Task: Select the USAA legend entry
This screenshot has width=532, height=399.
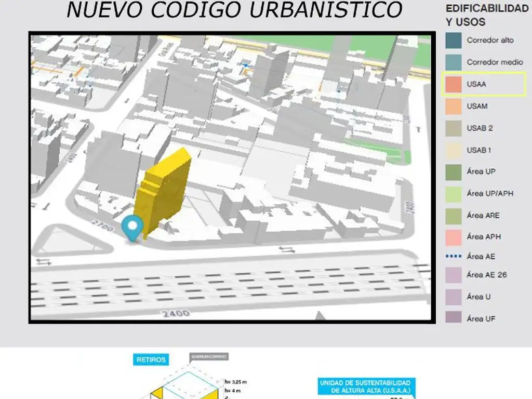Action: 483,84
